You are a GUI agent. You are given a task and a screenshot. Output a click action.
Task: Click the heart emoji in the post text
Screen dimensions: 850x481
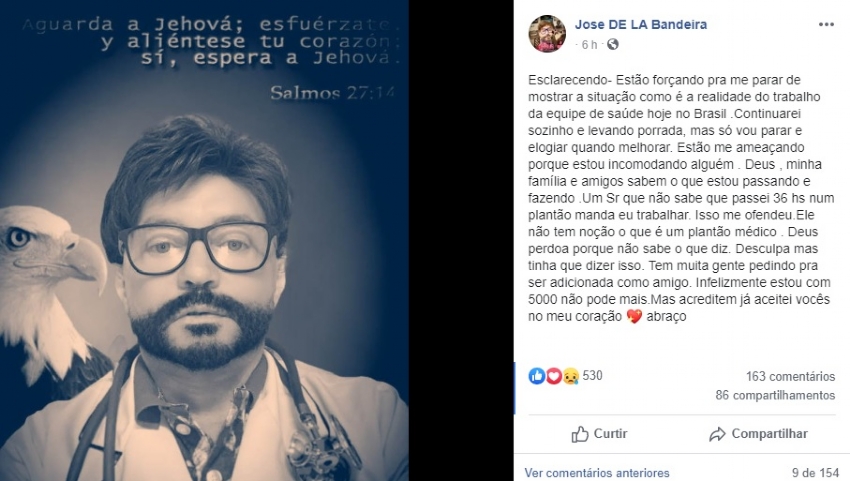[634, 316]
